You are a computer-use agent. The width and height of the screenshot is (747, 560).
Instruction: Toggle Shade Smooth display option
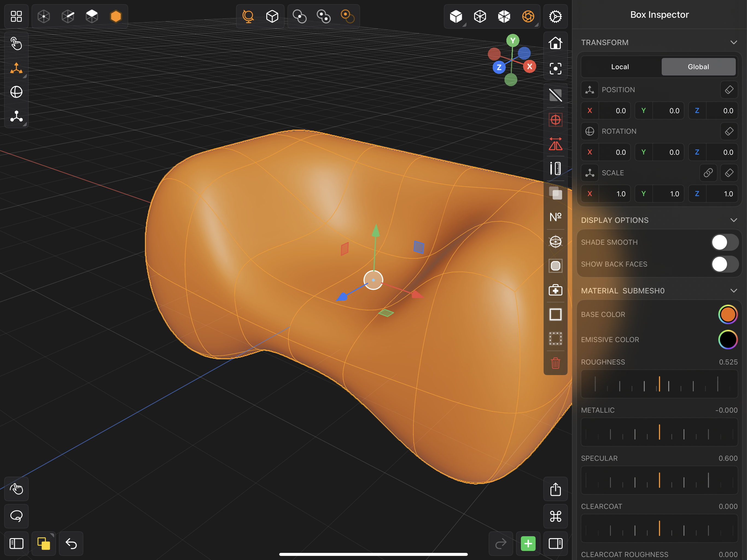tap(723, 242)
